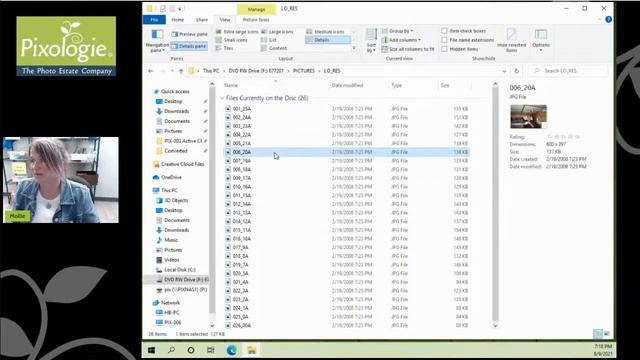
Task: Select Network in navigation pane
Action: pyautogui.click(x=166, y=303)
